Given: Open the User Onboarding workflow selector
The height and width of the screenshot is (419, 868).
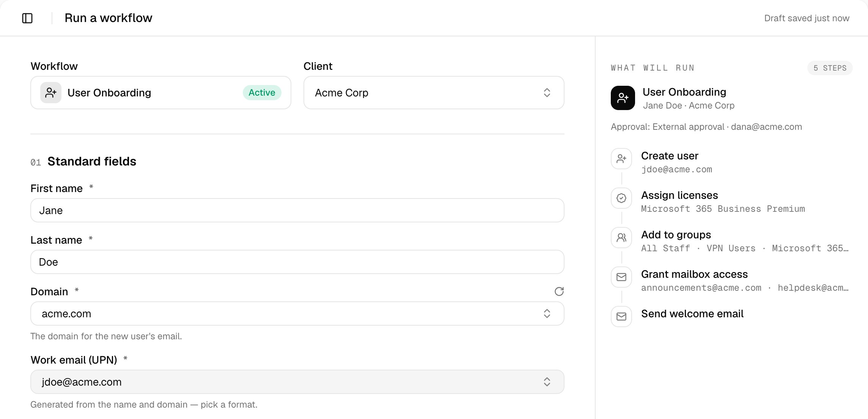Looking at the screenshot, I should pos(161,93).
